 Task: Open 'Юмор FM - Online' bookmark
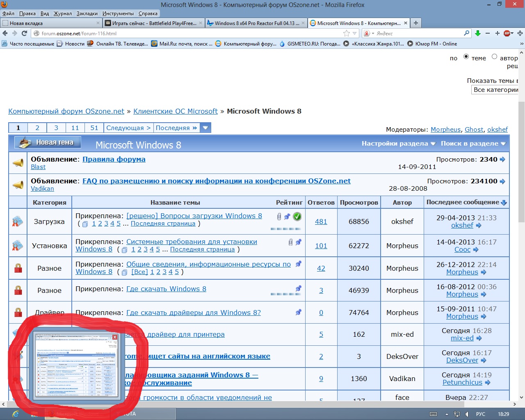pos(432,44)
